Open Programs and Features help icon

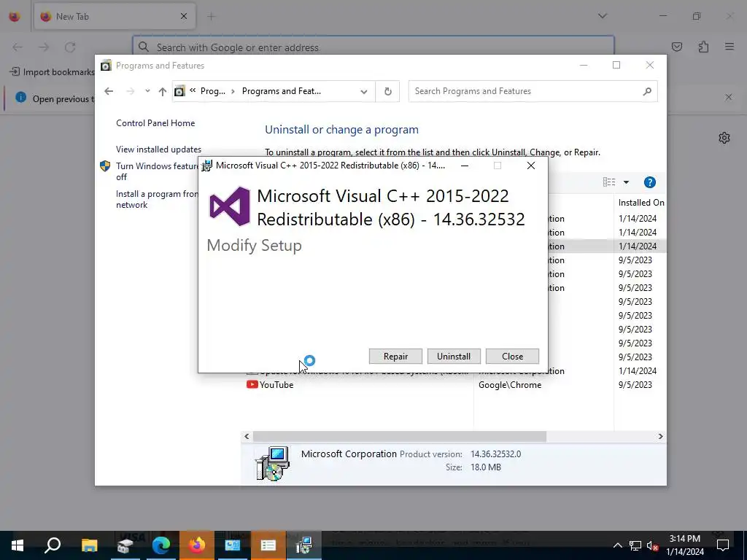650,182
